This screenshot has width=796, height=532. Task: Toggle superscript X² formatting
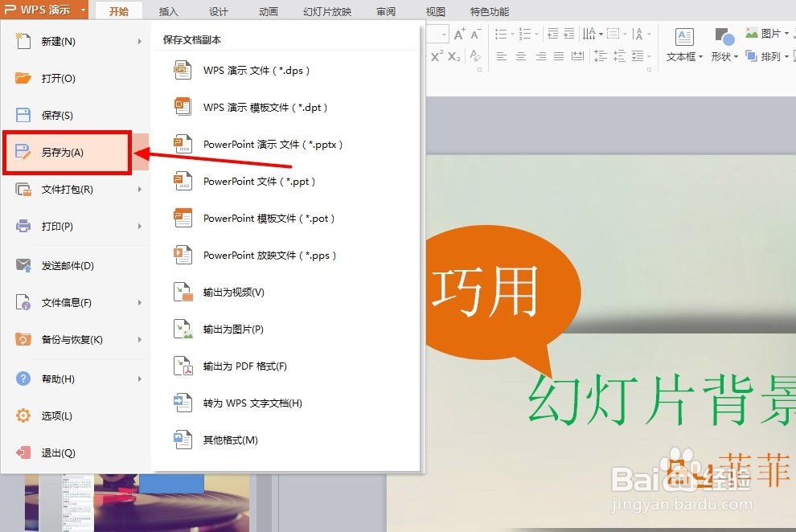(x=437, y=55)
